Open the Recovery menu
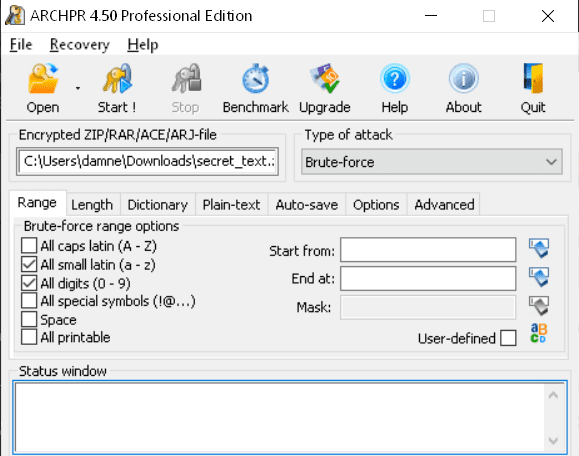Image resolution: width=579 pixels, height=456 pixels. click(x=79, y=45)
